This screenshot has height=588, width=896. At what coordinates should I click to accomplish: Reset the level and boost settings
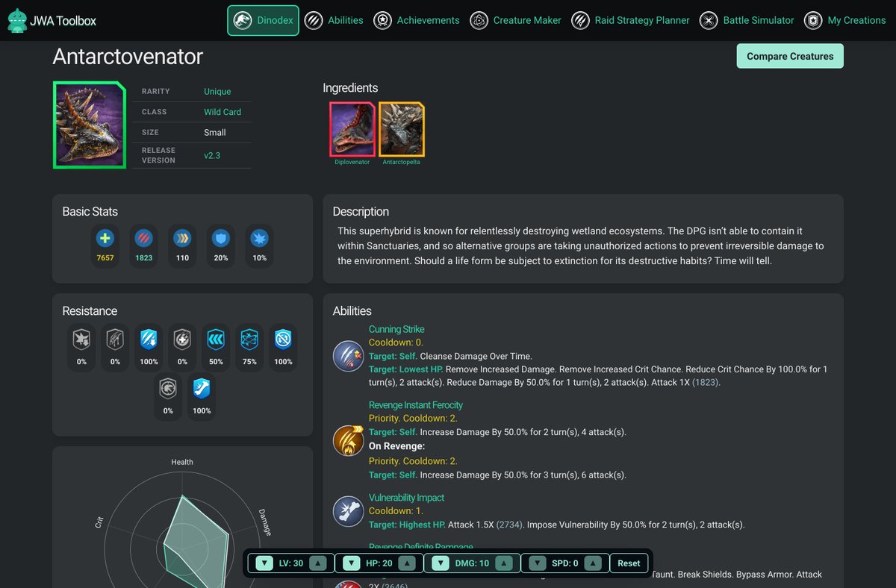tap(629, 563)
